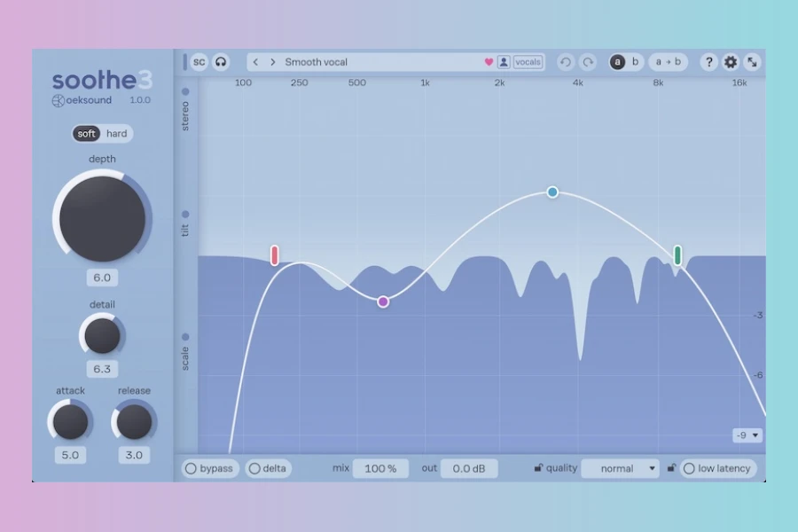Open the -9 range dropdown
Image resolution: width=798 pixels, height=532 pixels.
click(747, 435)
